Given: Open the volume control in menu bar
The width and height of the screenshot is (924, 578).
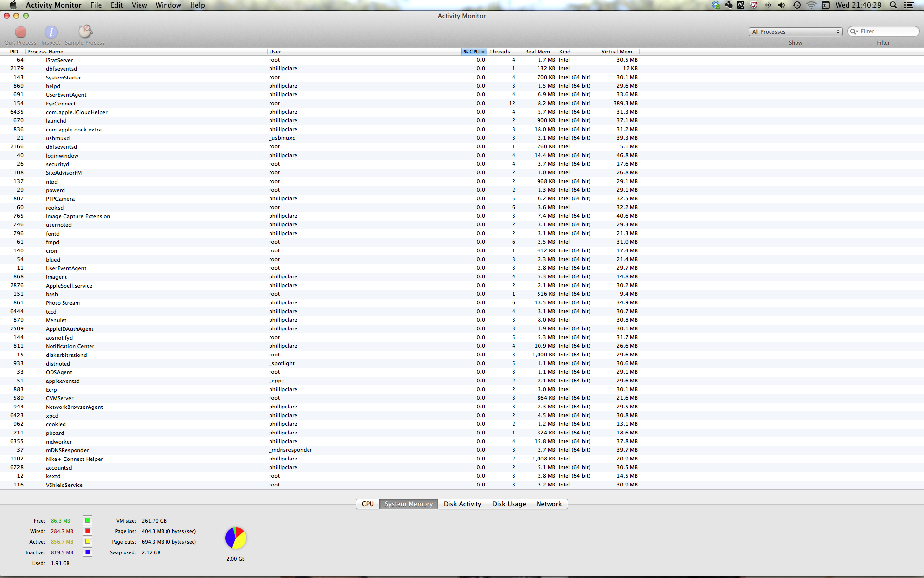Looking at the screenshot, I should click(x=782, y=5).
